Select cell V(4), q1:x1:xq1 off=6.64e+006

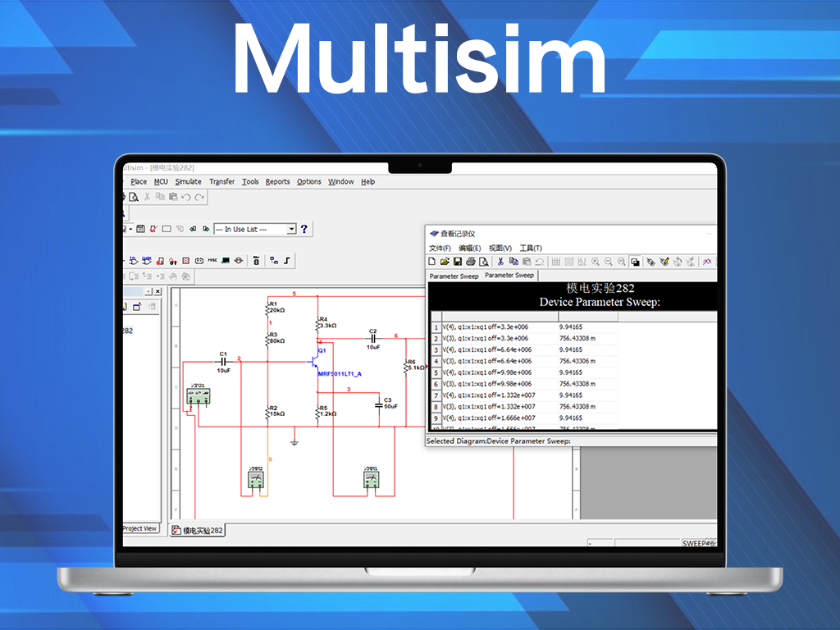point(500,349)
